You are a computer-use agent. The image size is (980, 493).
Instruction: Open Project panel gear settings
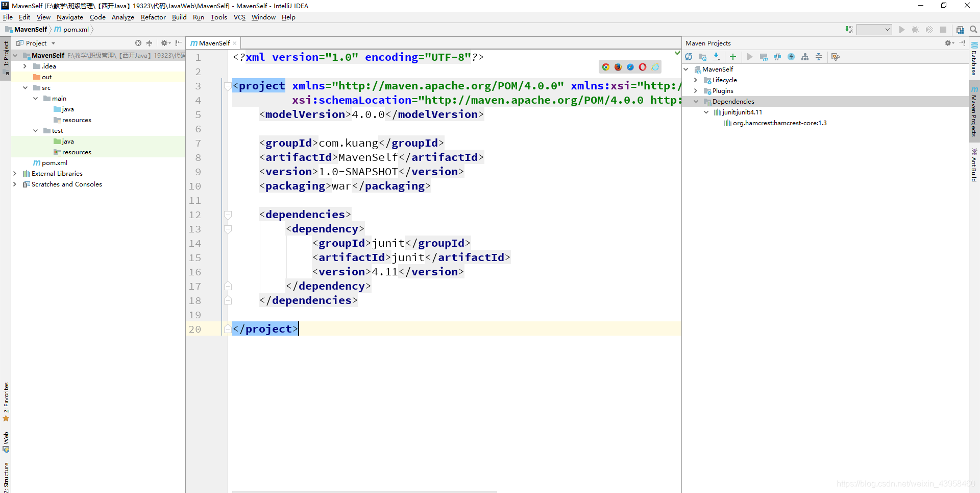coord(165,43)
